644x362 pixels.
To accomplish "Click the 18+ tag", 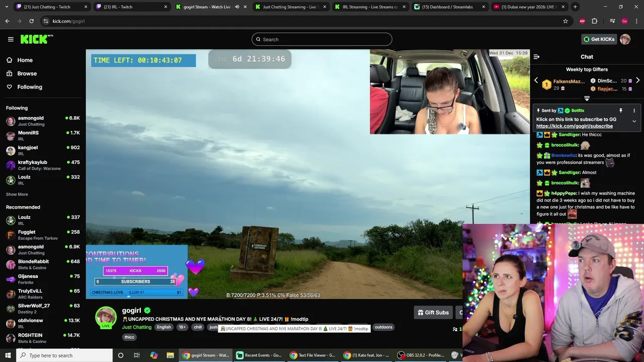I will tap(182, 327).
